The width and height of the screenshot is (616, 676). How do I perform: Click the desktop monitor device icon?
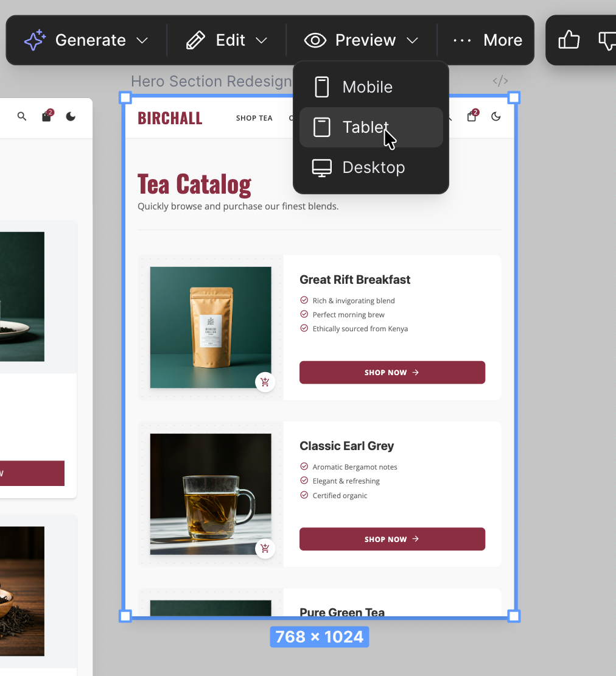click(322, 167)
